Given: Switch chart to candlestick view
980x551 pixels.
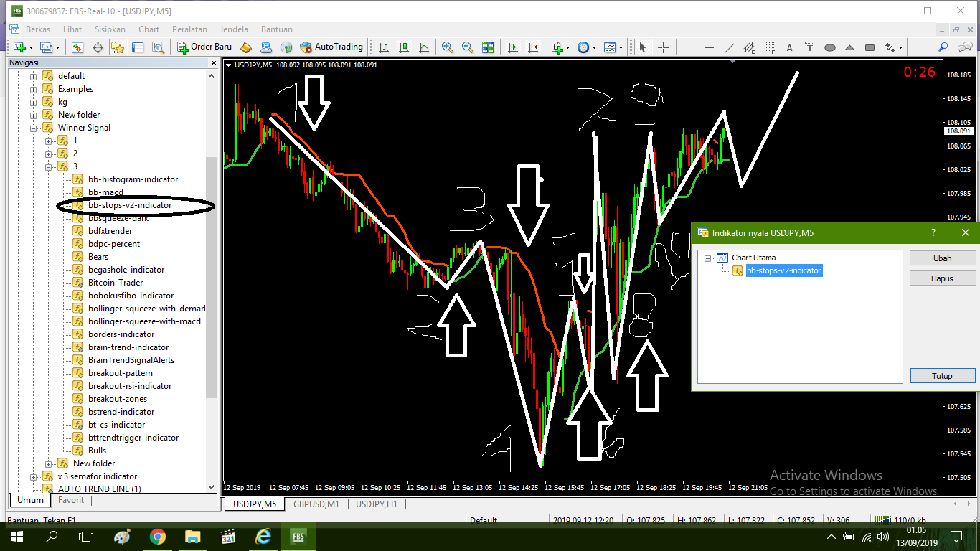Looking at the screenshot, I should tap(402, 47).
